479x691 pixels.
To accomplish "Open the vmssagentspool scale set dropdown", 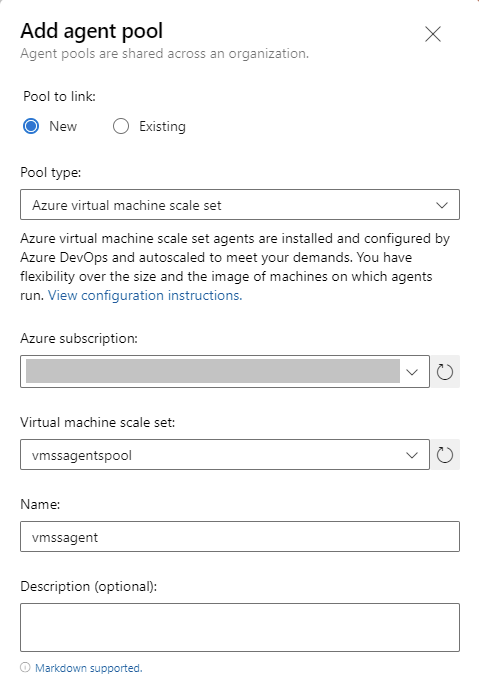I will (x=225, y=454).
